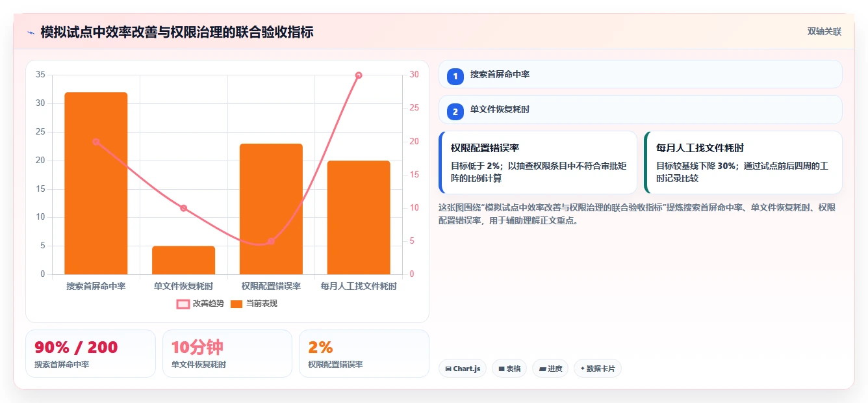Click the icon inside the Chart.js tag
868x403 pixels.
pos(448,369)
